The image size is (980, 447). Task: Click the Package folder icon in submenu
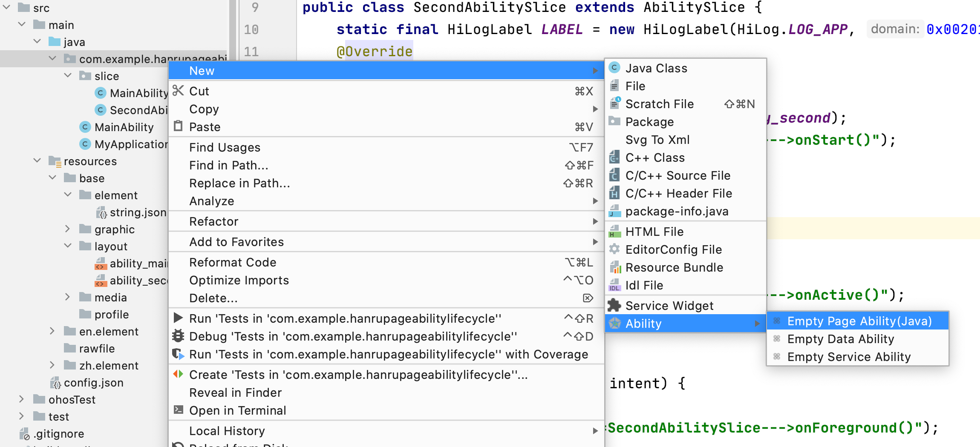pyautogui.click(x=614, y=122)
